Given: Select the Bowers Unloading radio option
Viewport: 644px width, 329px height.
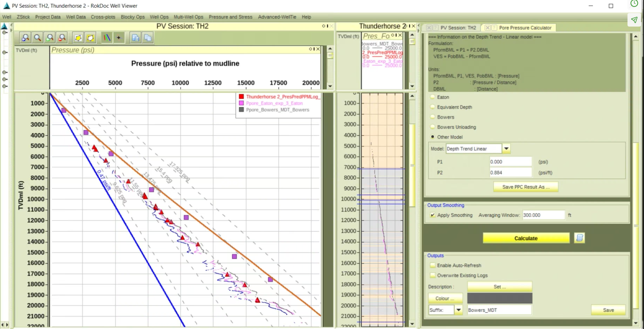Looking at the screenshot, I should (x=432, y=127).
